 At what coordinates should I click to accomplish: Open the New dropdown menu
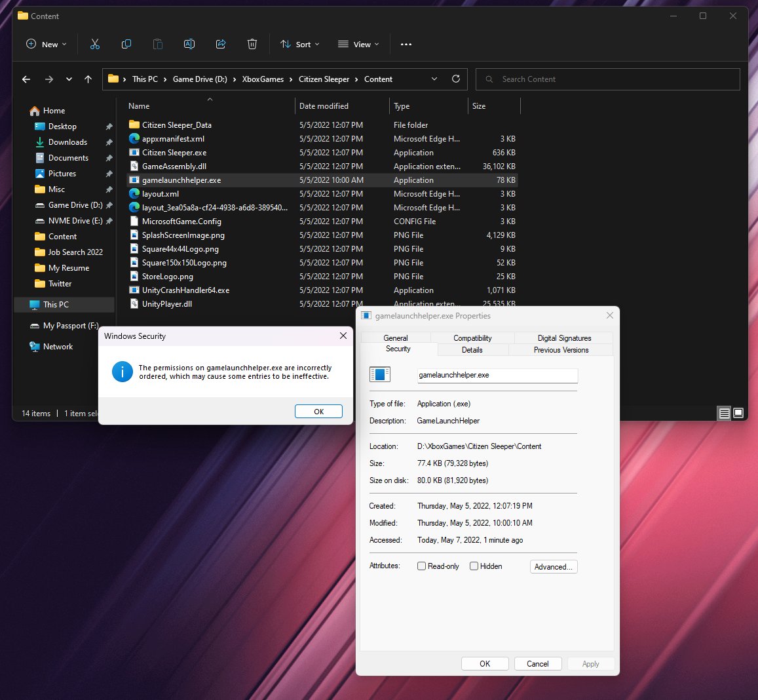tap(47, 44)
